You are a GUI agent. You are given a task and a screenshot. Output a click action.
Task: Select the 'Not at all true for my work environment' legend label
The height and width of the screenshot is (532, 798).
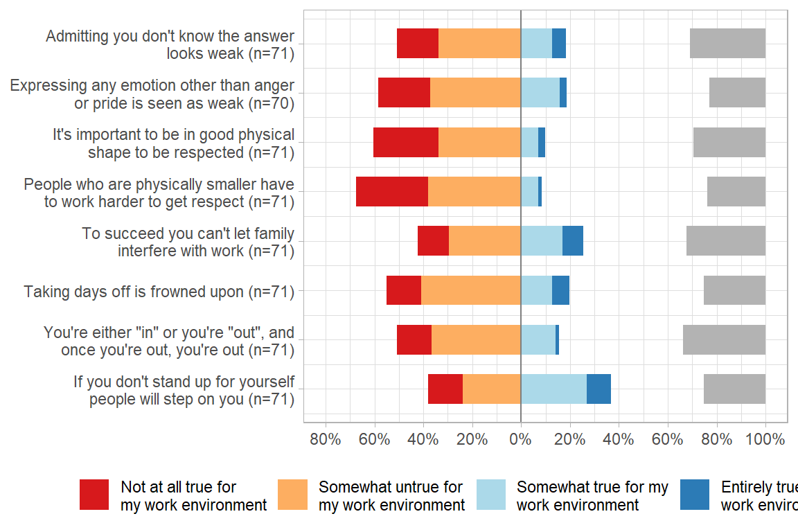193,496
